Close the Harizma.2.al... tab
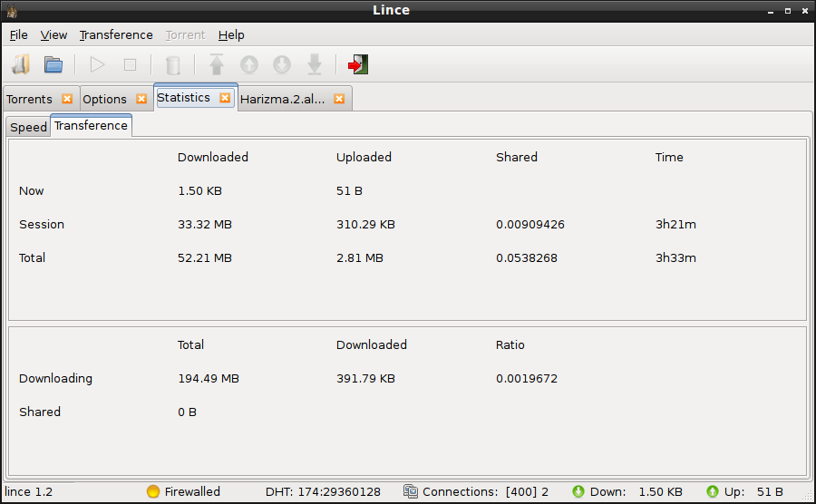Screen dimensions: 816x504 pyautogui.click(x=339, y=98)
